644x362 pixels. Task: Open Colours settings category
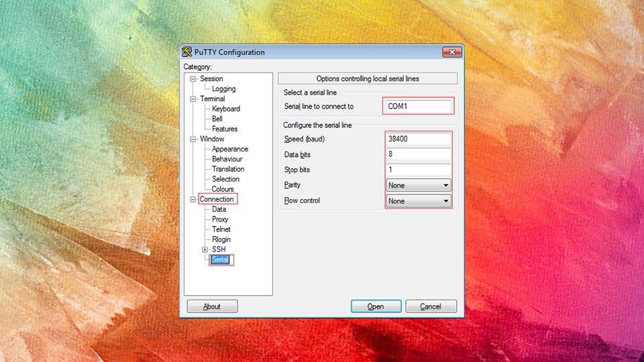click(223, 189)
